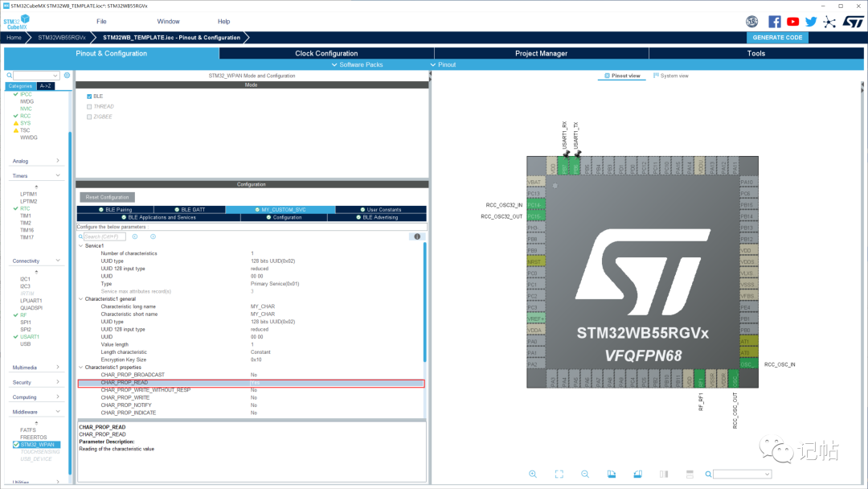Click the STM32WB55RGVx breadcrumb
The width and height of the screenshot is (868, 489).
[61, 38]
